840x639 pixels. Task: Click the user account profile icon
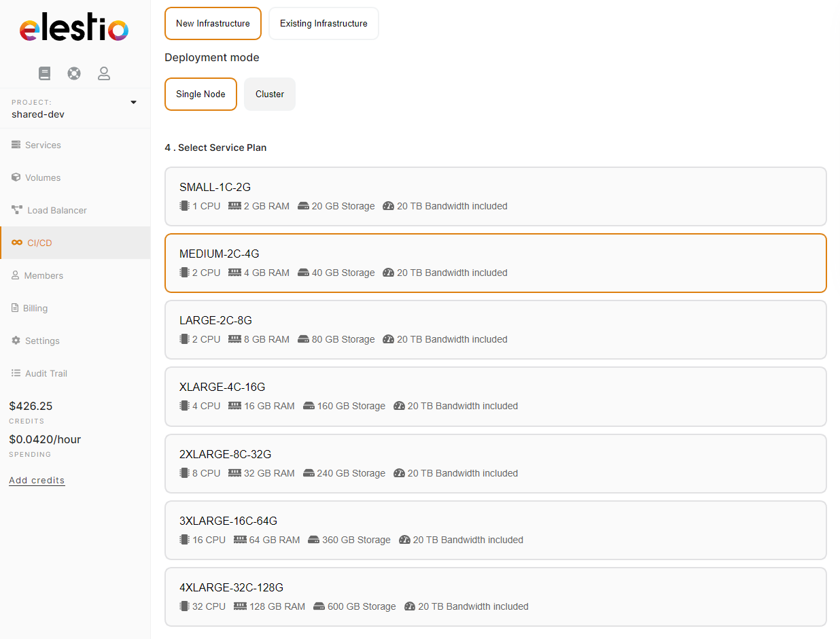tap(104, 73)
